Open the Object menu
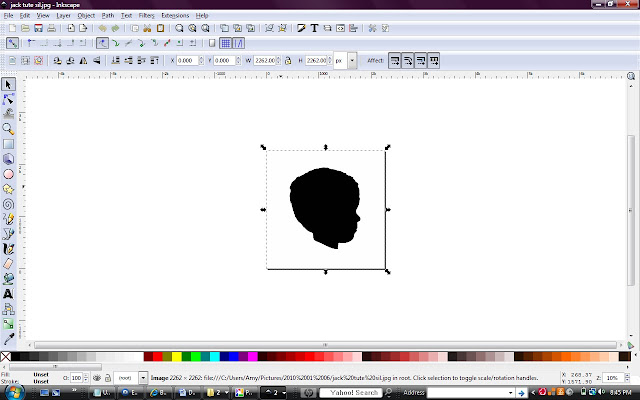This screenshot has height=400, width=640. coord(86,16)
